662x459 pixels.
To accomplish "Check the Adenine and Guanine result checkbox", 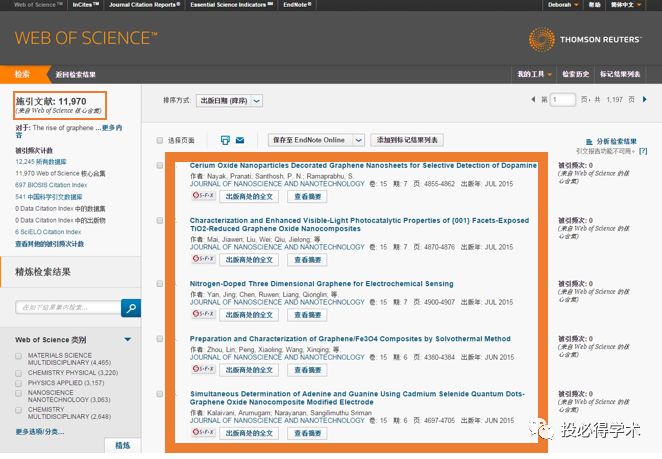I will click(x=160, y=394).
